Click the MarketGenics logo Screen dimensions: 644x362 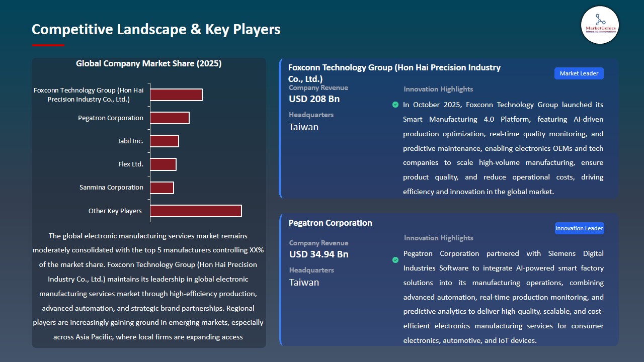(600, 25)
